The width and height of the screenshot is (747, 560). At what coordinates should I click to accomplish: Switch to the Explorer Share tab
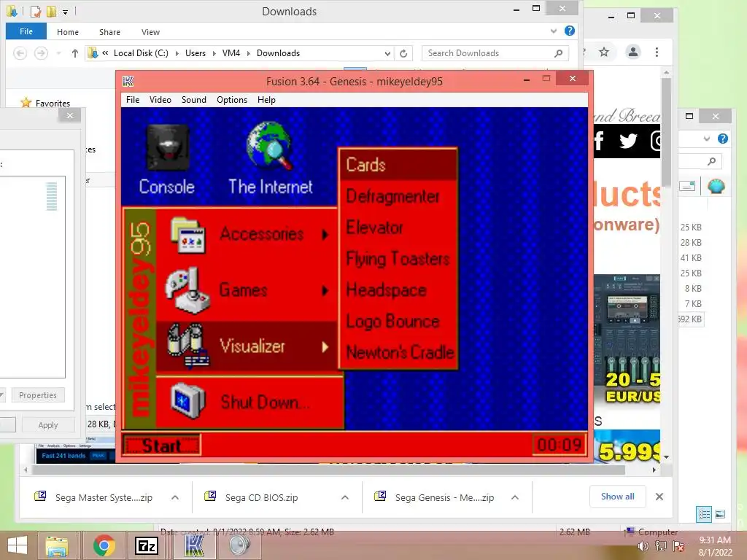tap(109, 32)
